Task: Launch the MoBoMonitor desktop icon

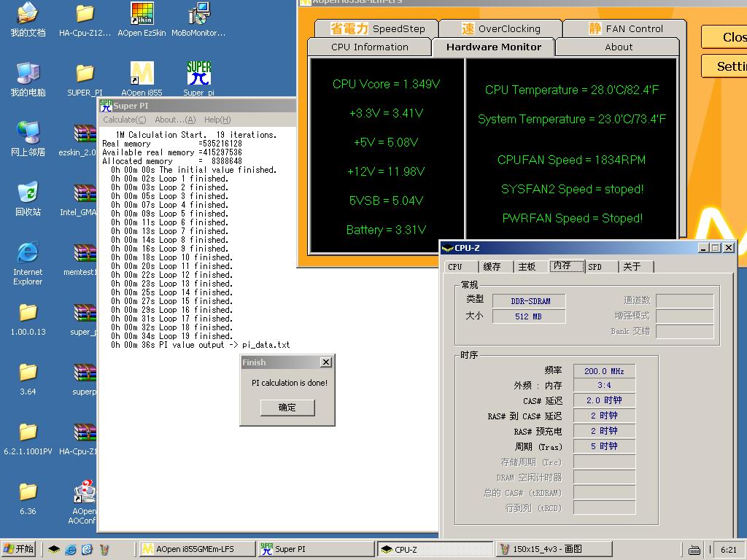Action: pos(198,20)
